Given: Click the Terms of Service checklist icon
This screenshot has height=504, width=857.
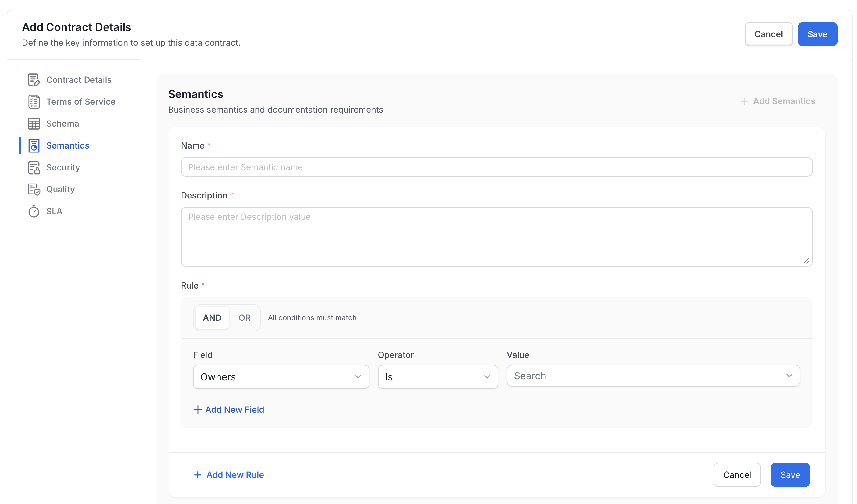Looking at the screenshot, I should click(34, 102).
